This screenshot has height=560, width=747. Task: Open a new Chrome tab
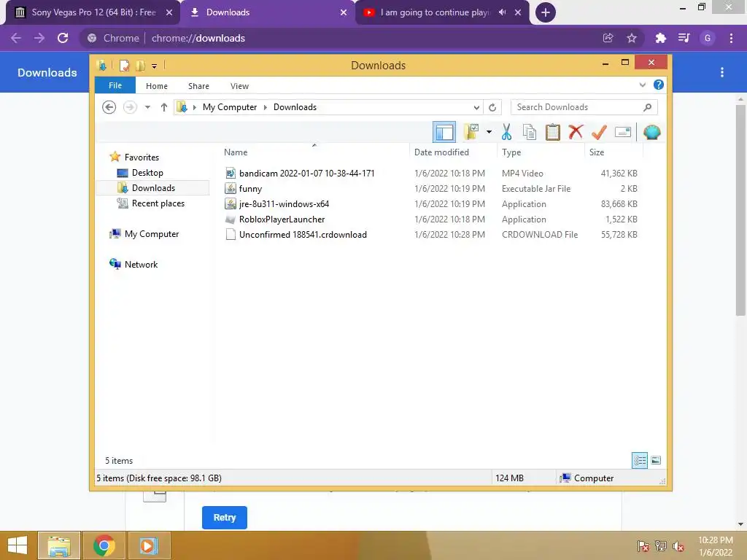point(546,12)
